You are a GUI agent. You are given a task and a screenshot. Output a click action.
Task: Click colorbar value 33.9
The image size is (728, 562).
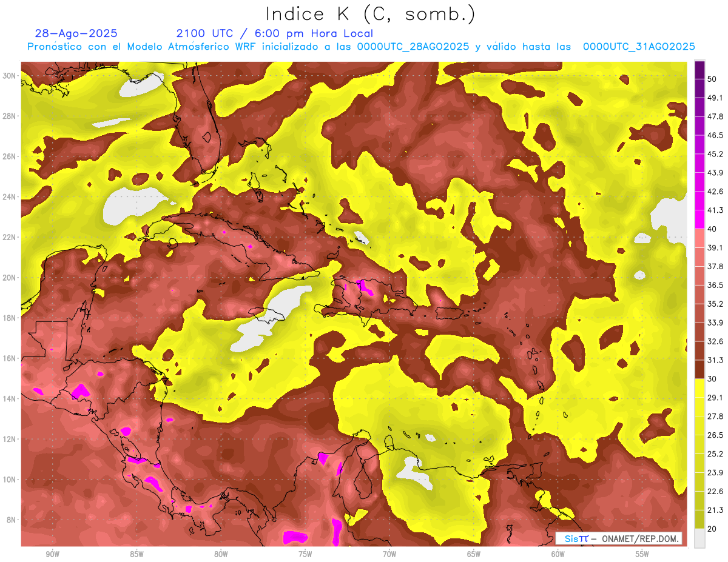(715, 323)
